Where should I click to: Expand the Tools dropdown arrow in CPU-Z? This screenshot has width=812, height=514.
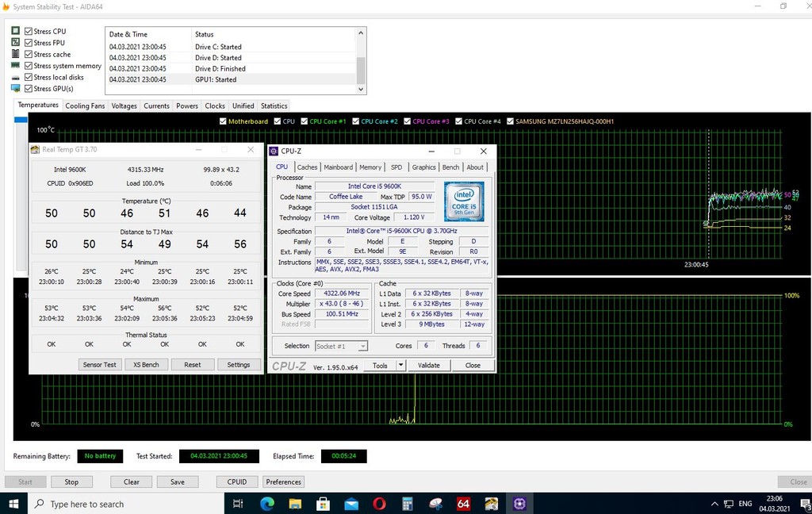(x=400, y=366)
